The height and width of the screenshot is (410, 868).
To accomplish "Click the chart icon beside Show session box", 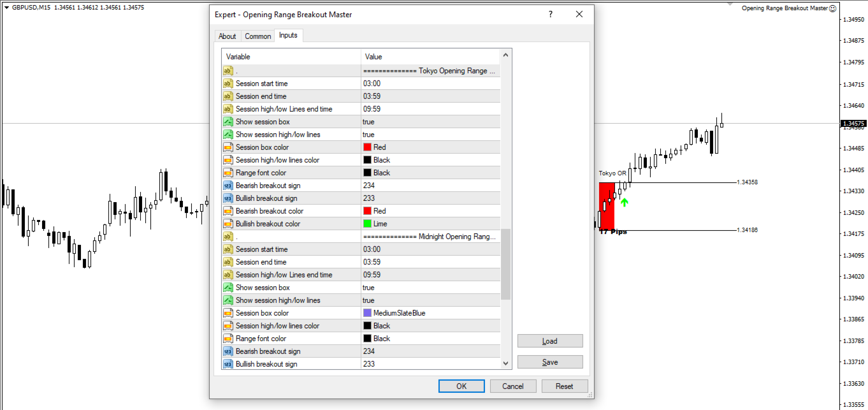I will 228,122.
